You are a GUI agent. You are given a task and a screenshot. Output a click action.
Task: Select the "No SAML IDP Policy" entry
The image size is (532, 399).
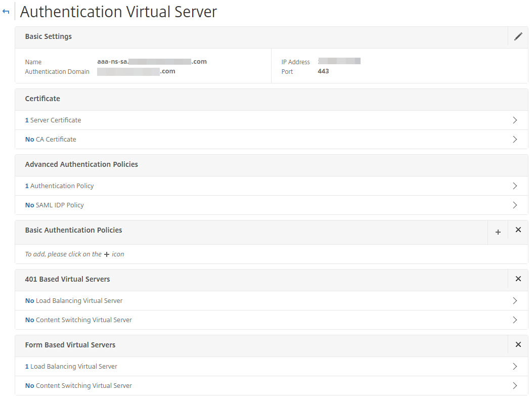[x=55, y=205]
